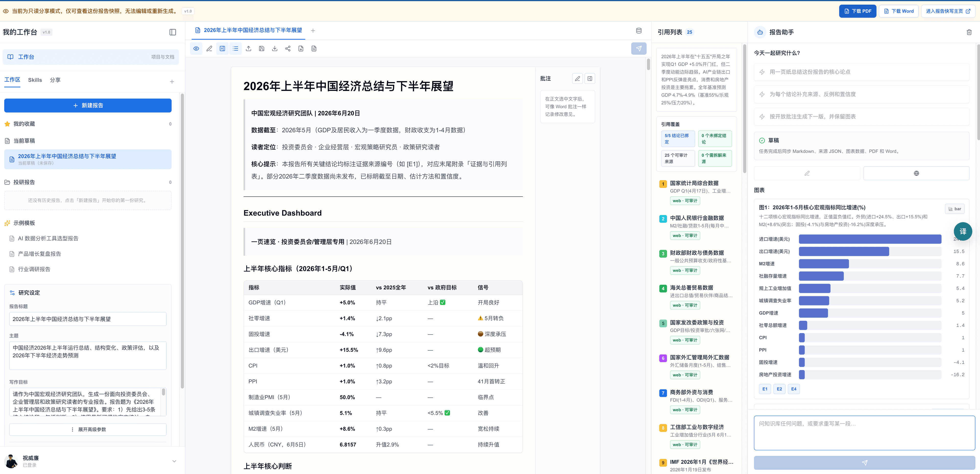Screen dimensions: 980x474
Task: Click the download tray icon in toolbar
Action: tap(275, 48)
